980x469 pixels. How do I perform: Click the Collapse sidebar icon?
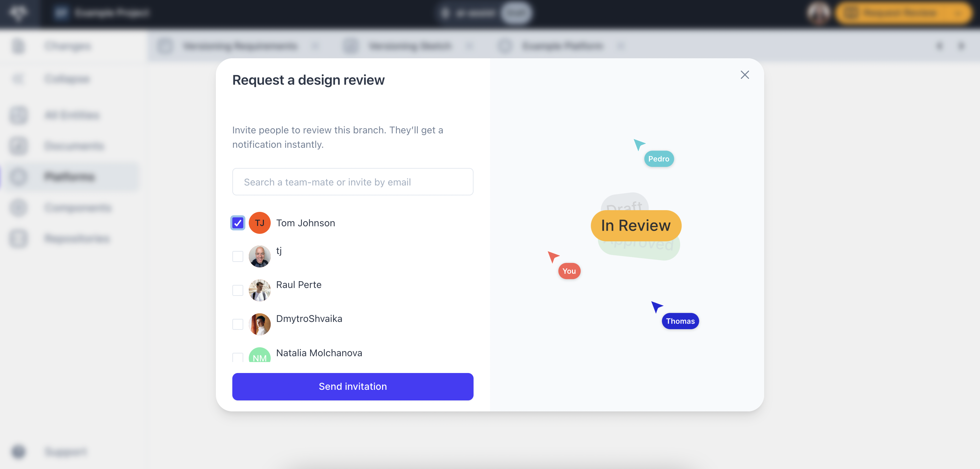(17, 77)
